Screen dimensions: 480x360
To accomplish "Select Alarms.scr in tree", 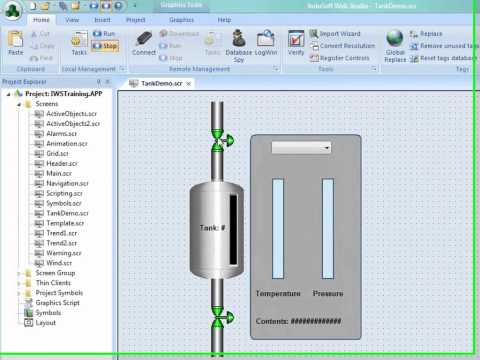I will coord(61,134).
